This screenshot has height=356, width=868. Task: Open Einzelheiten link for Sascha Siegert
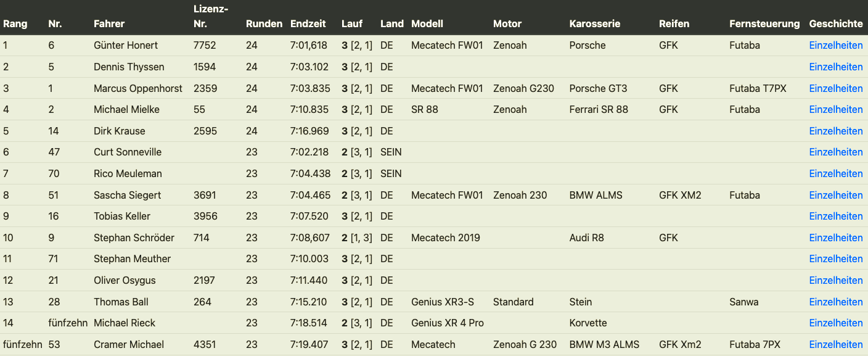pos(835,195)
